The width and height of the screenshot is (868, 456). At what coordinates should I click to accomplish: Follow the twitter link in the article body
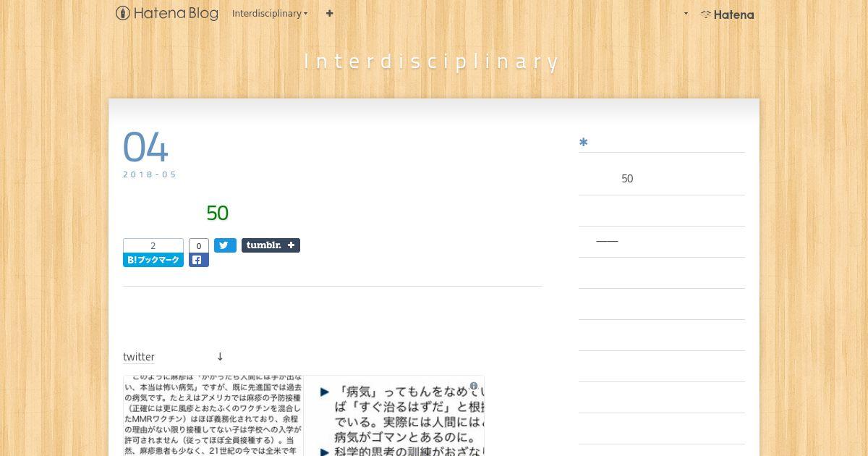[139, 357]
